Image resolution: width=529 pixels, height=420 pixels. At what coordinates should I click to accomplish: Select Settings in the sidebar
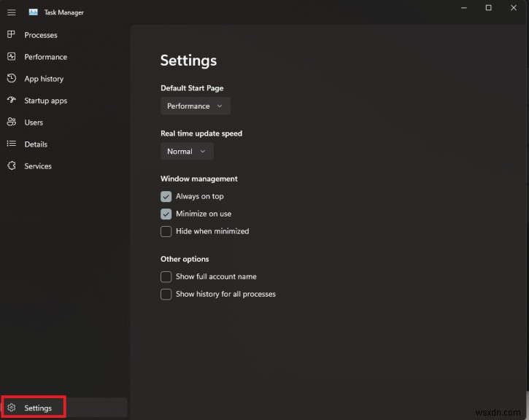coord(64,408)
